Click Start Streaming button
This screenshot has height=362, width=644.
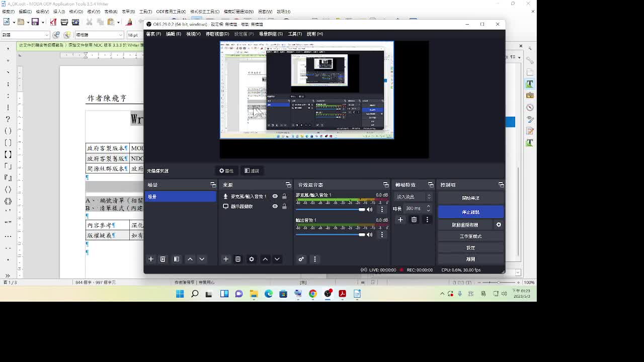click(x=470, y=198)
